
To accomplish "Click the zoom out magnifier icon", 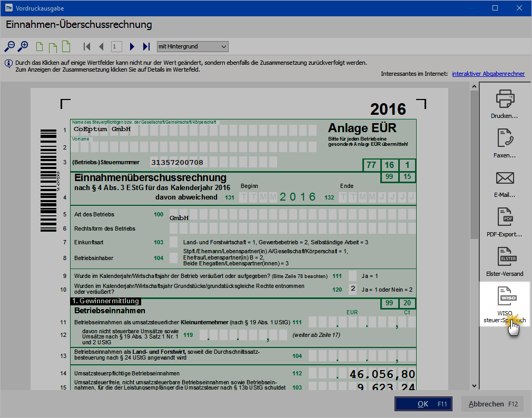I will pos(9,46).
